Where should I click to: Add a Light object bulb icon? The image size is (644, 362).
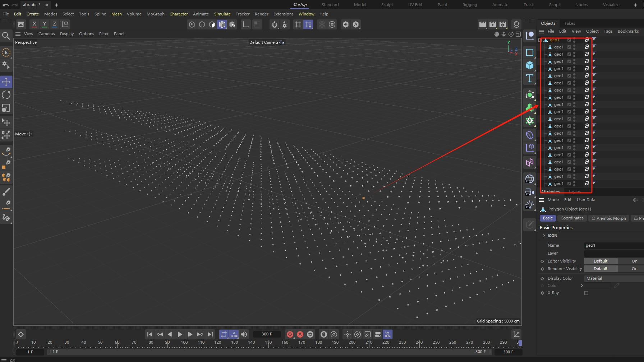coord(530,205)
